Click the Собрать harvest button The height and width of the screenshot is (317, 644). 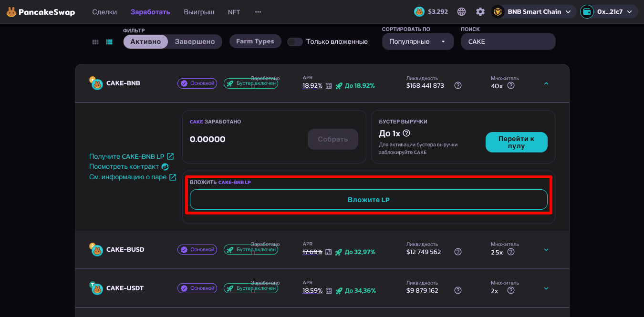(333, 139)
